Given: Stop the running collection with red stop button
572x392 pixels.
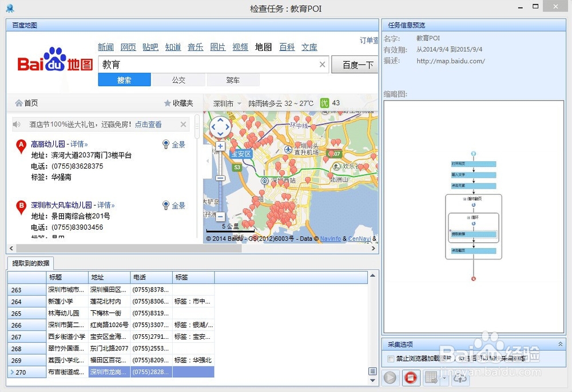Looking at the screenshot, I should point(411,378).
